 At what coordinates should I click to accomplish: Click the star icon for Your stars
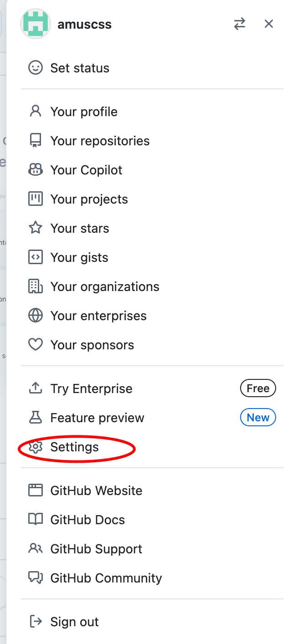(35, 228)
